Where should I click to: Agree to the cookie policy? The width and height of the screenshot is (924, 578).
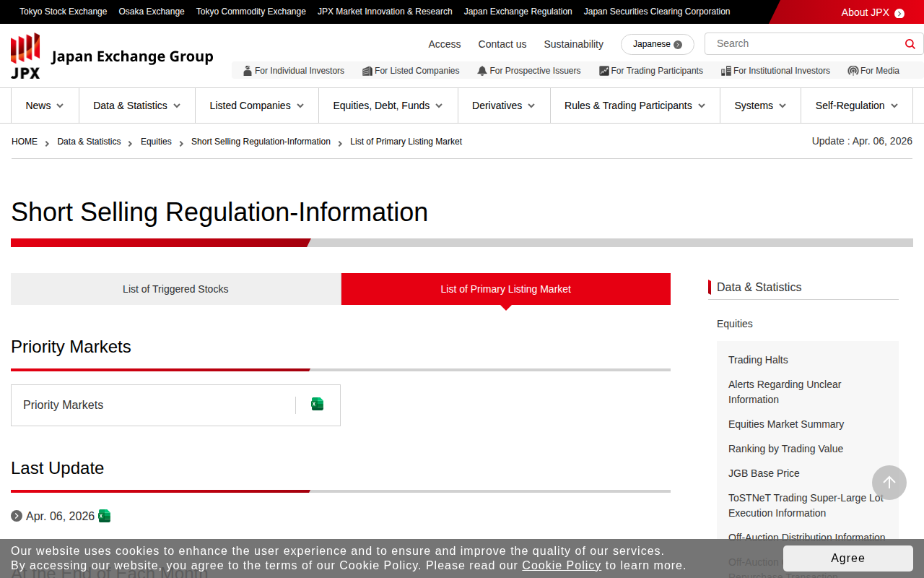pyautogui.click(x=847, y=558)
